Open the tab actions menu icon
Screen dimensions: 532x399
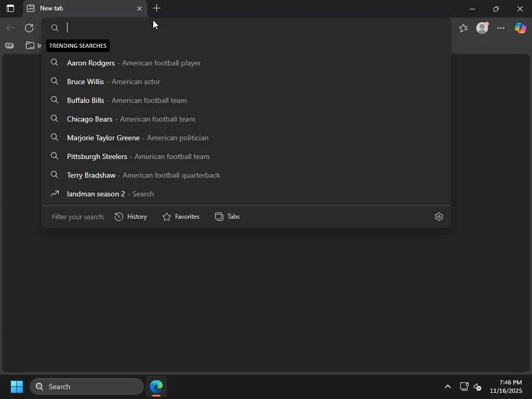[10, 8]
